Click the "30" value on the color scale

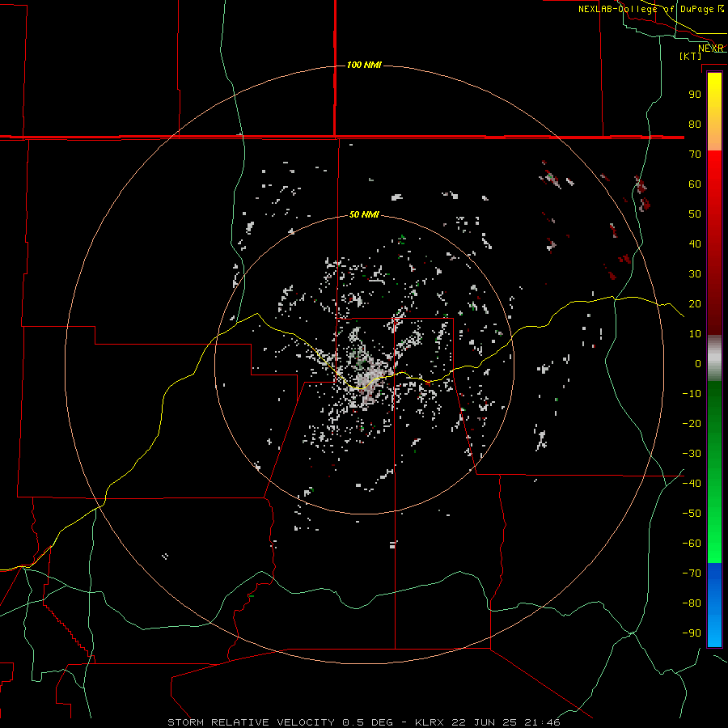(695, 274)
